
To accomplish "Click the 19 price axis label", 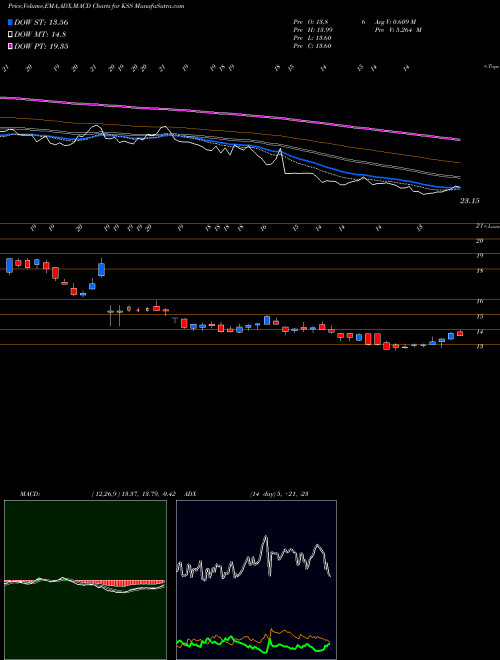I will click(x=479, y=255).
